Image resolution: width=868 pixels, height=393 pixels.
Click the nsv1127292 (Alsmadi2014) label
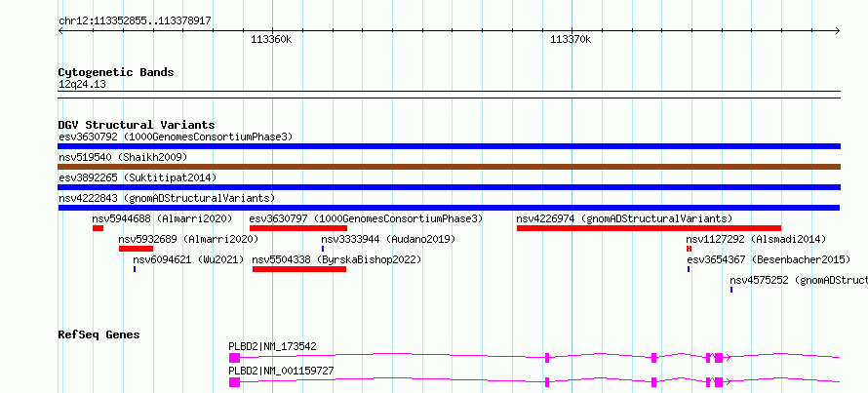pyautogui.click(x=756, y=239)
